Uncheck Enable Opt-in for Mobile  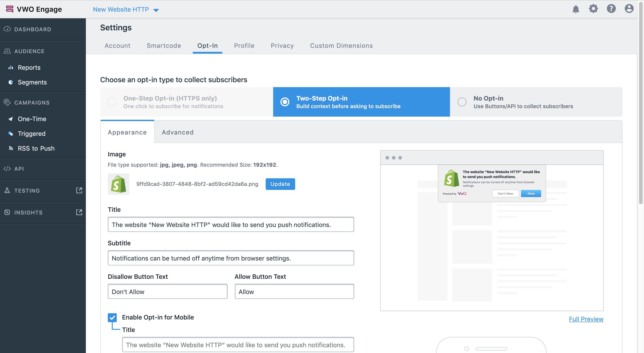[112, 317]
